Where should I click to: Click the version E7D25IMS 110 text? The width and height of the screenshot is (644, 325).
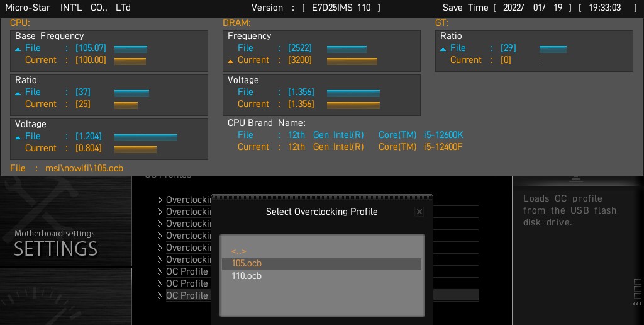pos(341,8)
